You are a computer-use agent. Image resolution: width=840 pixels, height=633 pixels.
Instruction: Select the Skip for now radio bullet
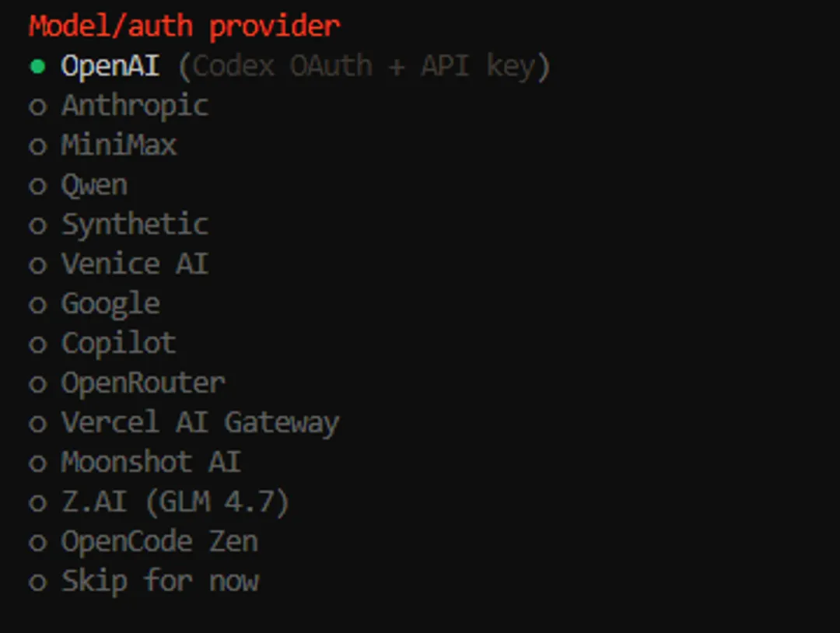tap(37, 582)
